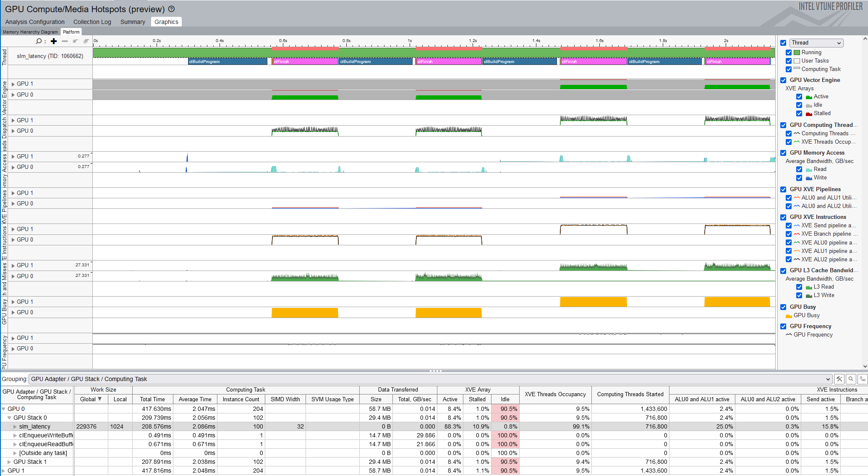Click the reset zoom icon in timeline toolbar
Viewport: 868px width, 476px height.
(x=86, y=41)
